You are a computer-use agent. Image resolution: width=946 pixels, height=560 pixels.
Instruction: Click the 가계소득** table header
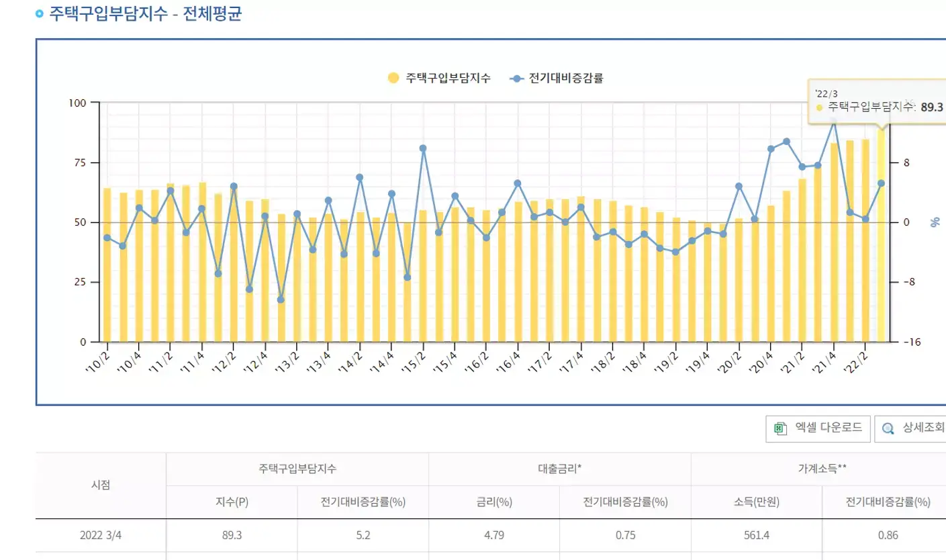point(822,469)
